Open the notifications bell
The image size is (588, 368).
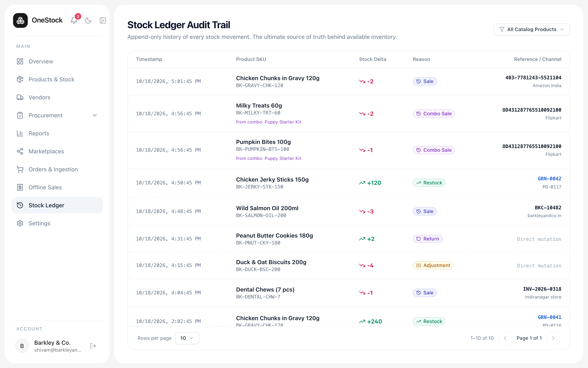(x=74, y=20)
